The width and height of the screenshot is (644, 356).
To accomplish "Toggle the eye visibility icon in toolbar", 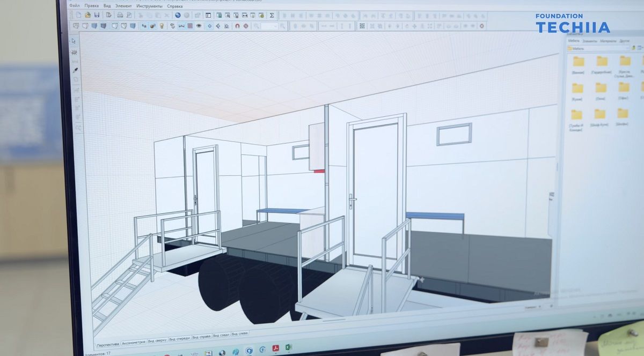I will (x=199, y=26).
